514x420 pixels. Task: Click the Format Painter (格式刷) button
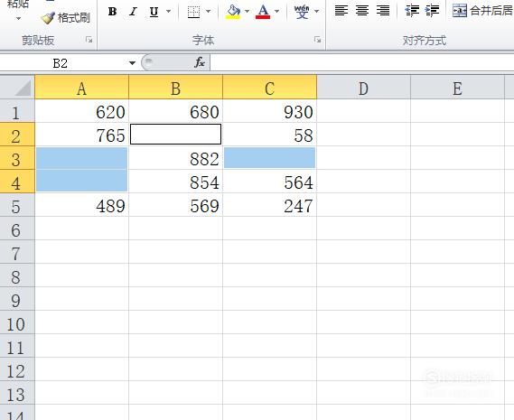point(66,18)
